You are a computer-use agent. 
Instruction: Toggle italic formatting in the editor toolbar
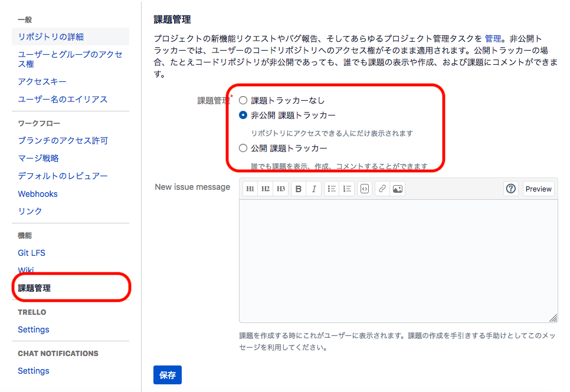[x=315, y=189]
